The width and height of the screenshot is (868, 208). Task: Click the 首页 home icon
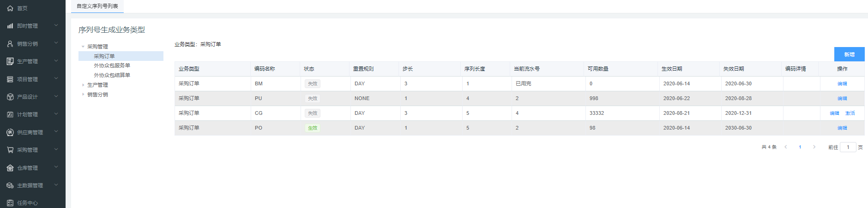click(10, 8)
